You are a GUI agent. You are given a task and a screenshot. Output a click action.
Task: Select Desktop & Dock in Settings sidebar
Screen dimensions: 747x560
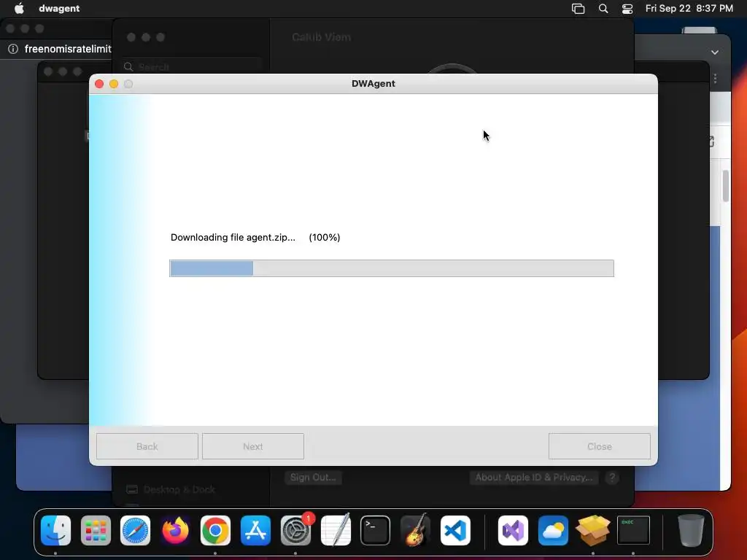[171, 489]
